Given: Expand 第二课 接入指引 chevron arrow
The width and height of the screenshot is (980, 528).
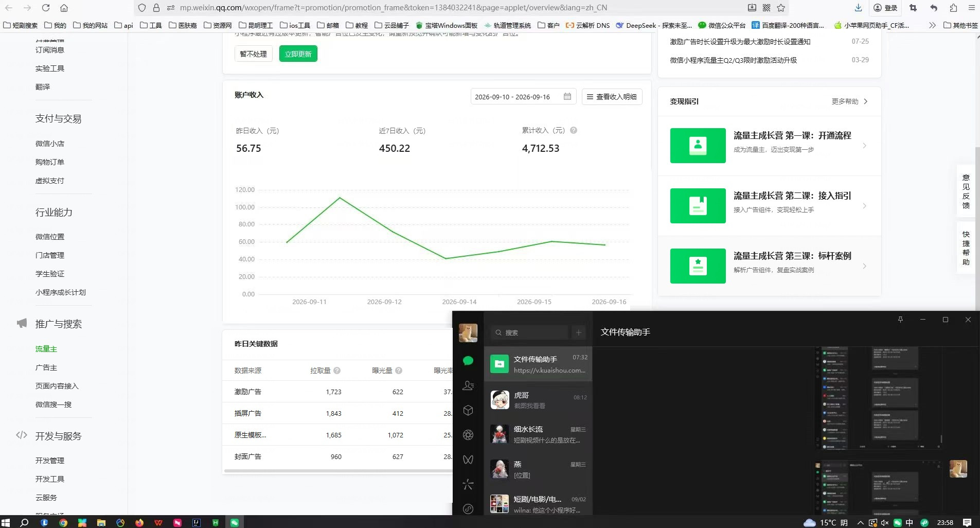Looking at the screenshot, I should pos(865,206).
